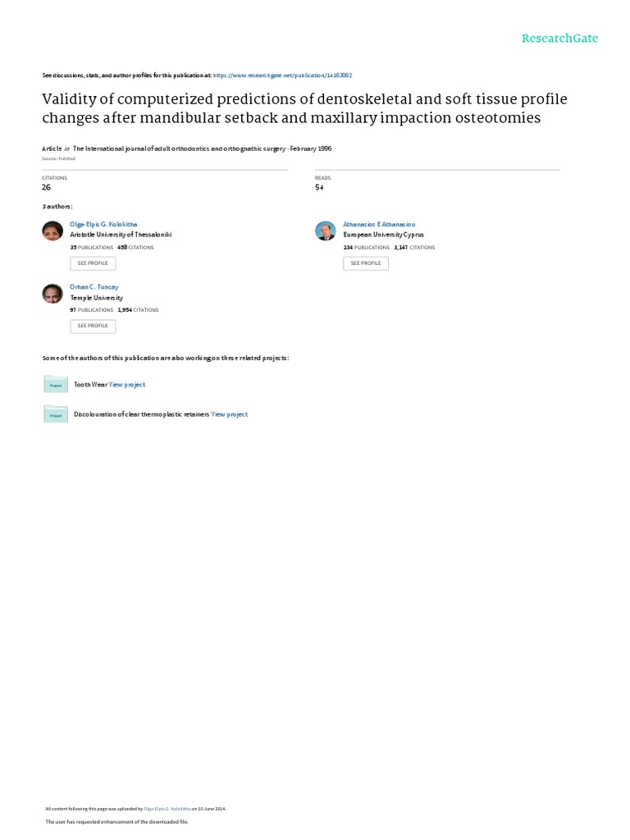Screen dimensions: 630x840
Task: Click the citations count 26
Action: click(x=46, y=187)
